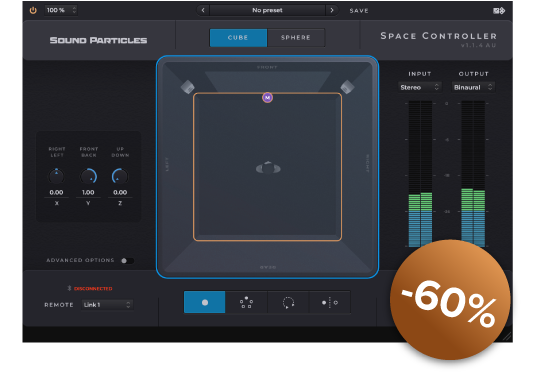Click the listener head icon in the cube
This screenshot has width=536, height=372.
[268, 168]
